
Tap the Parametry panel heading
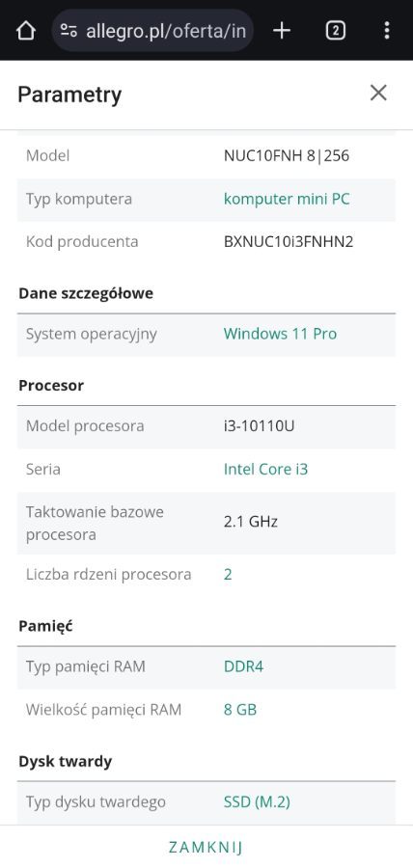pyautogui.click(x=69, y=95)
